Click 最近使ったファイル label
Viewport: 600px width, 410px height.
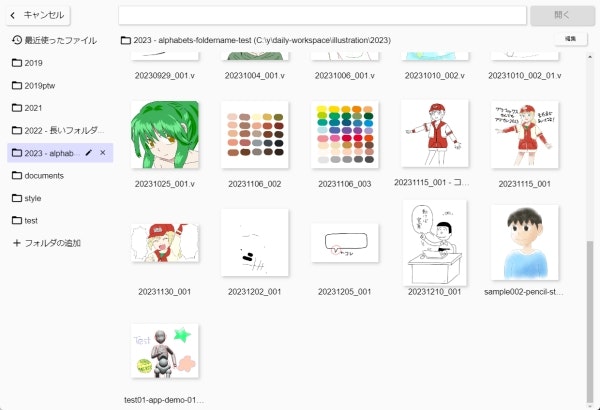(60, 40)
